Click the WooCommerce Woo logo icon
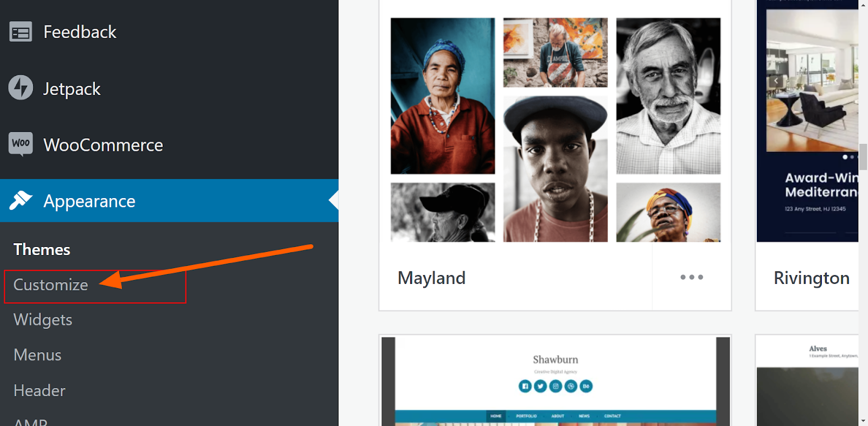The width and height of the screenshot is (868, 426). pyautogui.click(x=21, y=144)
